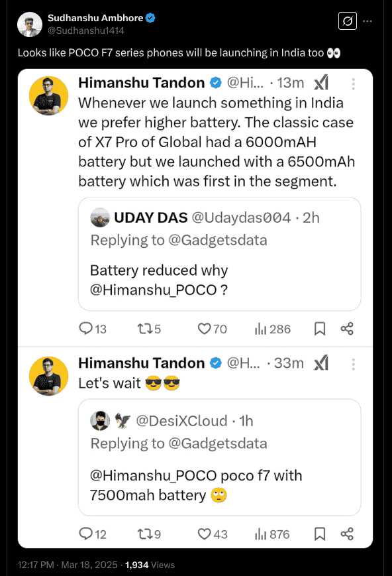View analytics showing 286 views
This screenshot has width=392, height=576.
[x=268, y=328]
